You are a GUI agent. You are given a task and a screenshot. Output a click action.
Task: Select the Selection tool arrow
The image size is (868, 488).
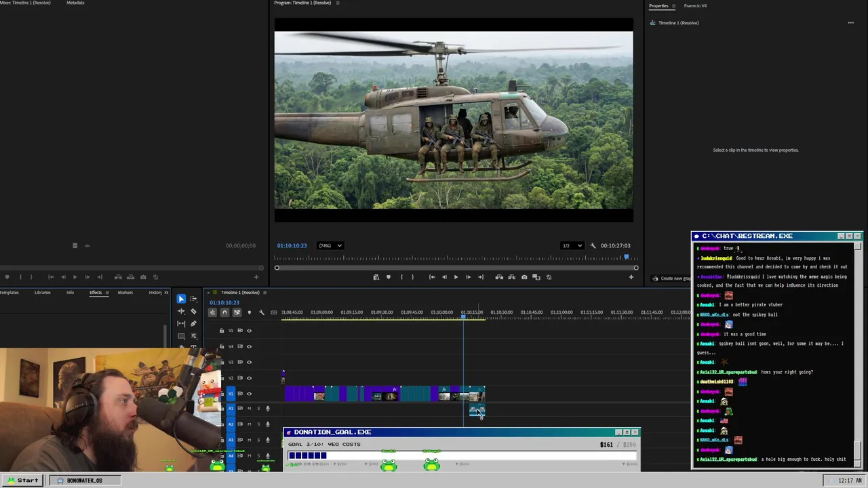coord(181,299)
